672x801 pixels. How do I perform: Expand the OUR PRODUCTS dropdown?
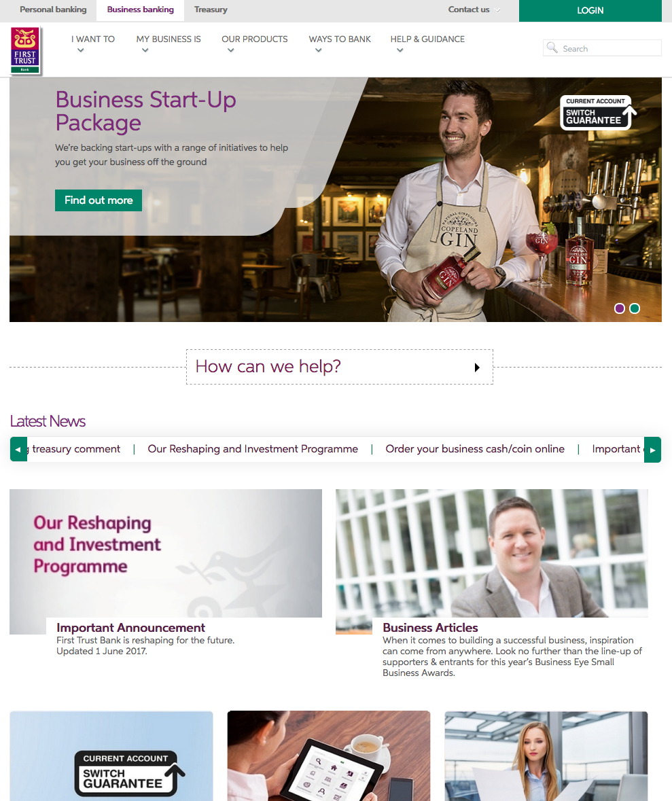(x=255, y=43)
